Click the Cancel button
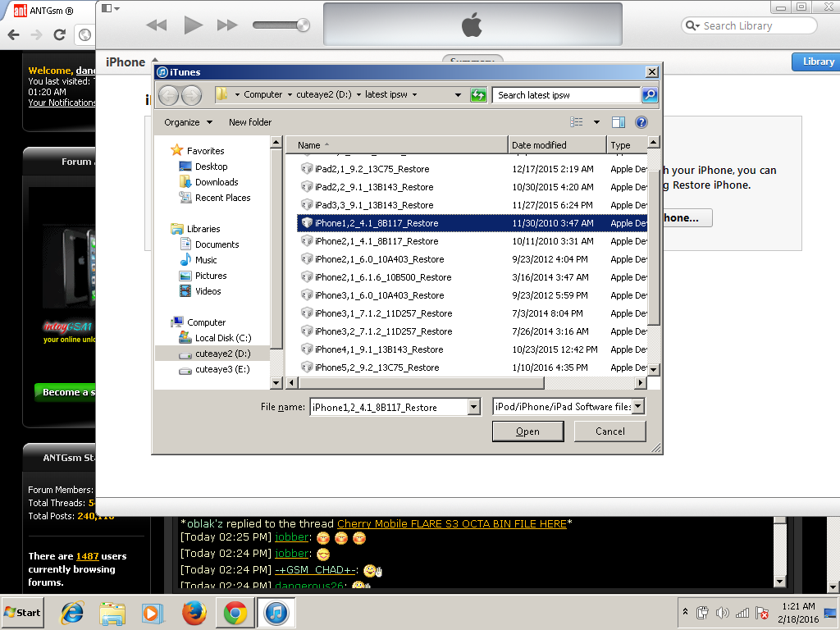840x630 pixels. [x=609, y=431]
